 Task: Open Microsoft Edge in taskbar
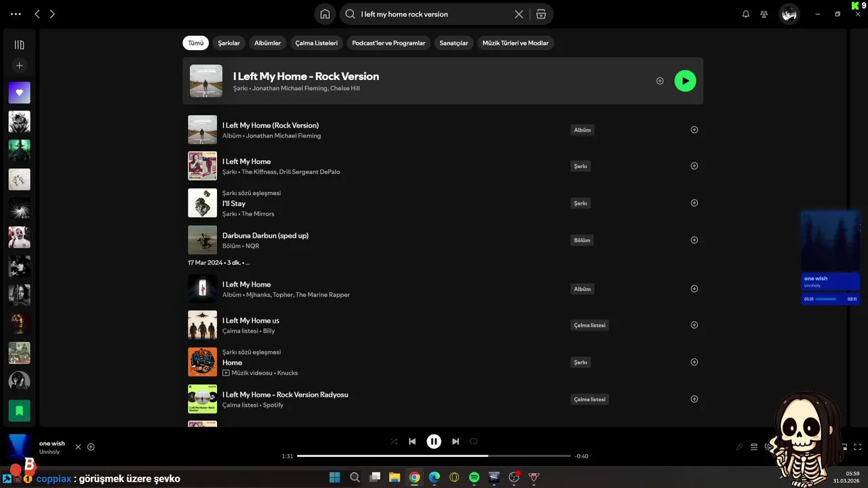click(x=434, y=477)
